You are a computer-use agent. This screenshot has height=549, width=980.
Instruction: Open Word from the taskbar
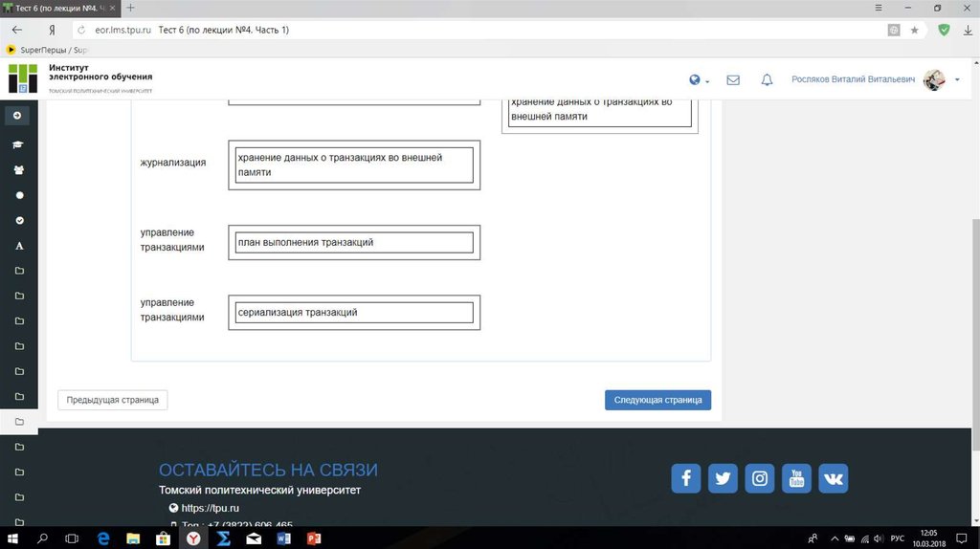tap(283, 538)
